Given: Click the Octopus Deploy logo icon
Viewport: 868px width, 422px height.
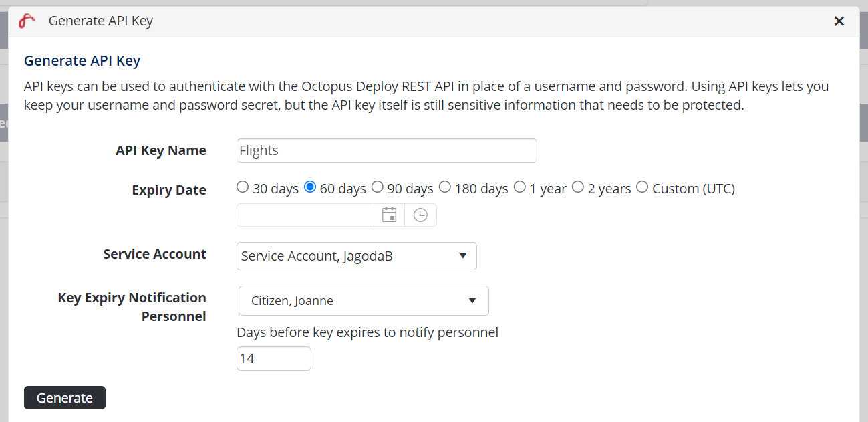Looking at the screenshot, I should tap(27, 21).
